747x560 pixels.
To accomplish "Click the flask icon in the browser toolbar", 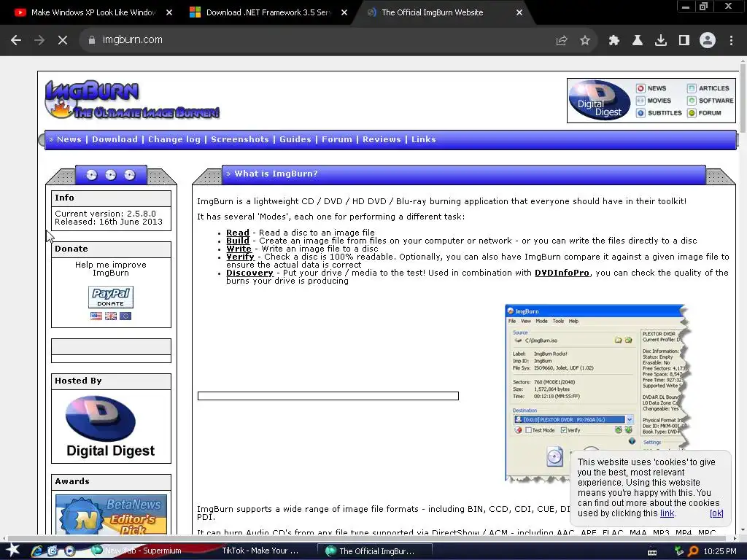I will pos(638,41).
